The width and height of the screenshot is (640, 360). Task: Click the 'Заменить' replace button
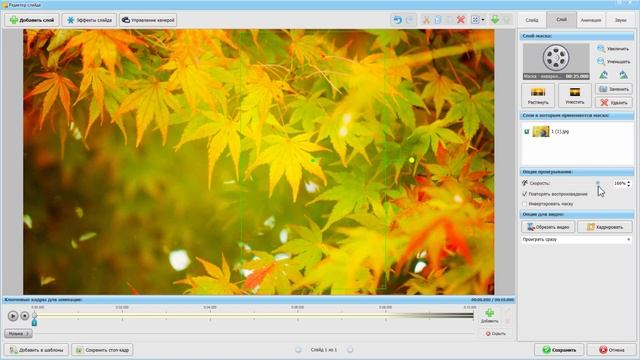tap(613, 89)
